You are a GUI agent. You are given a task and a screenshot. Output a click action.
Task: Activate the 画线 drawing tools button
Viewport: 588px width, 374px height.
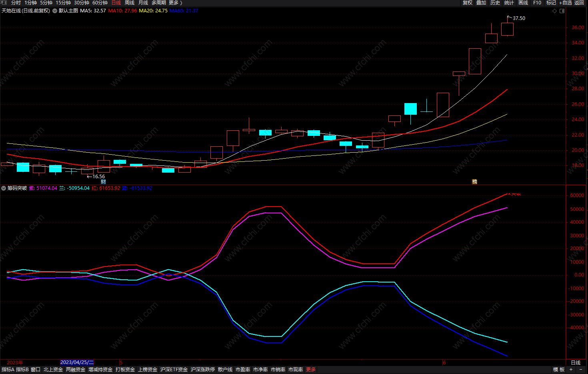523,3
